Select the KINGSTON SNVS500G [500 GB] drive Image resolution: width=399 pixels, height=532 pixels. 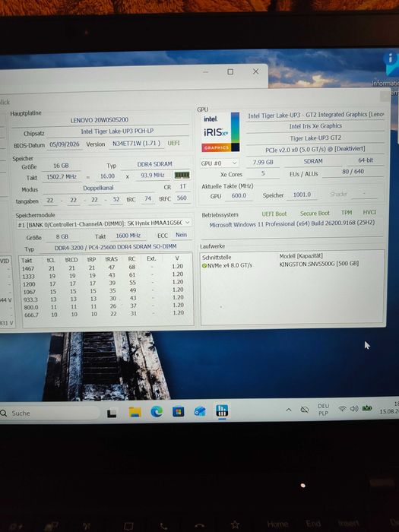tap(319, 263)
